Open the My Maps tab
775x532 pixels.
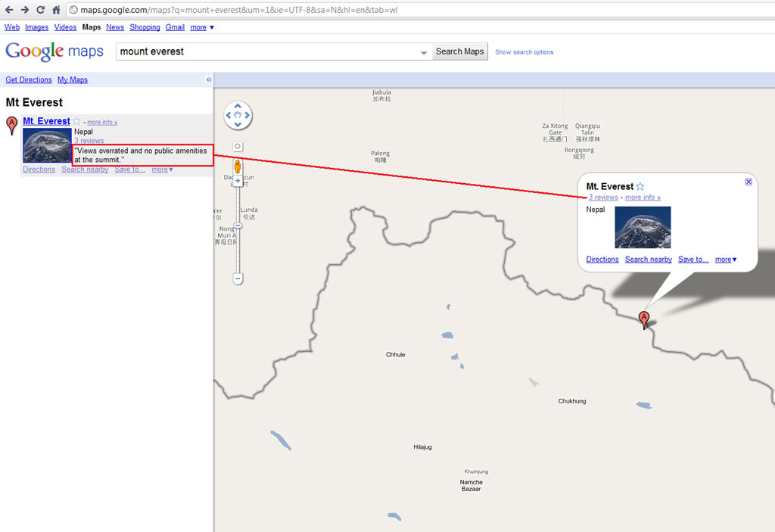coord(72,79)
